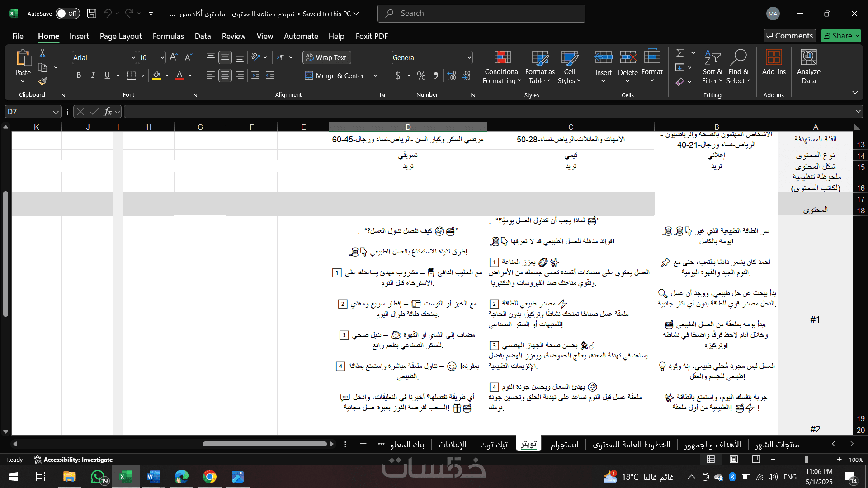Click Increase Font Size icon
This screenshot has height=488, width=868.
(x=174, y=57)
